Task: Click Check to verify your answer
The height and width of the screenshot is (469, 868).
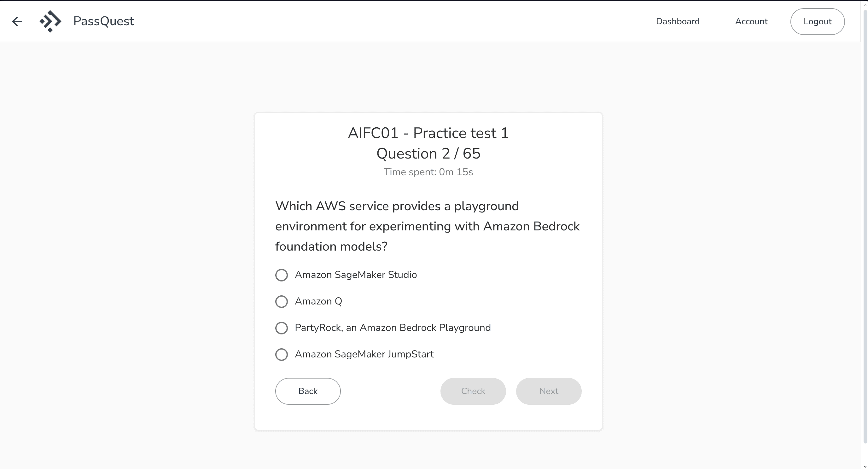Action: [473, 391]
